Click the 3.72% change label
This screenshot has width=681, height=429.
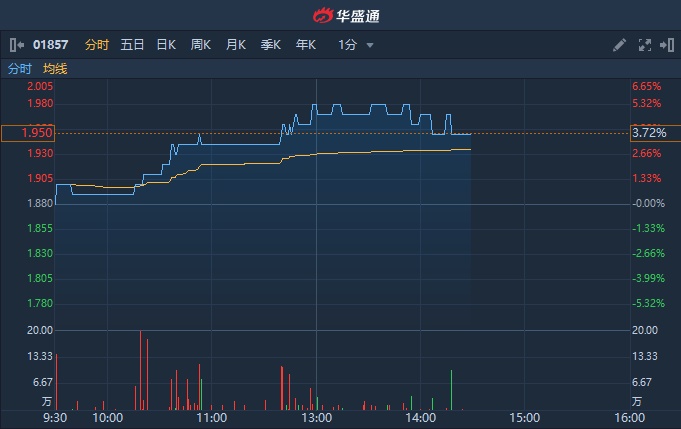tap(648, 133)
